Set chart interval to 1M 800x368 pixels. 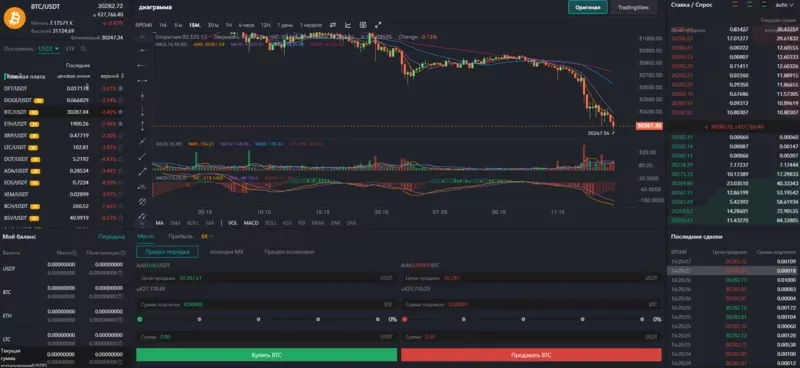[x=163, y=24]
